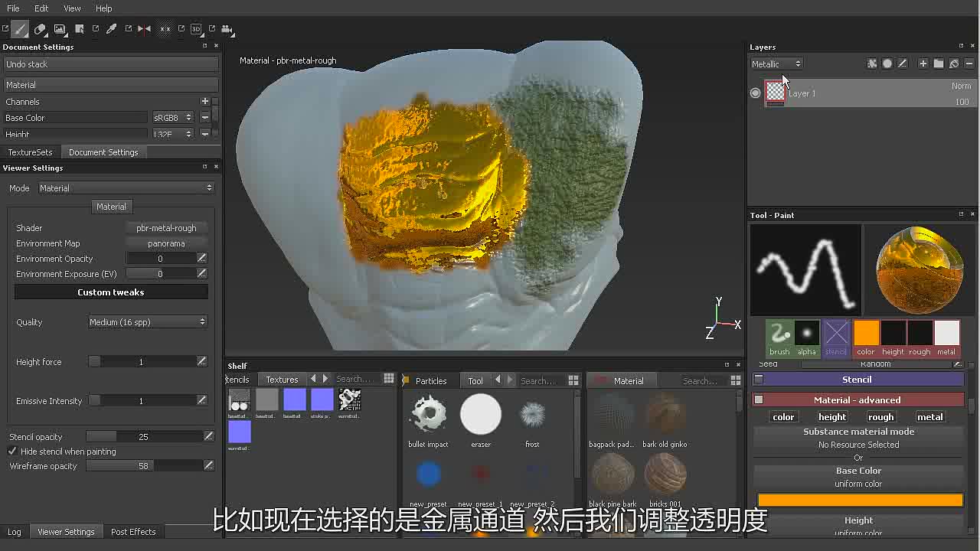Open the brush properties tile
The width and height of the screenshot is (980, 551).
point(779,338)
